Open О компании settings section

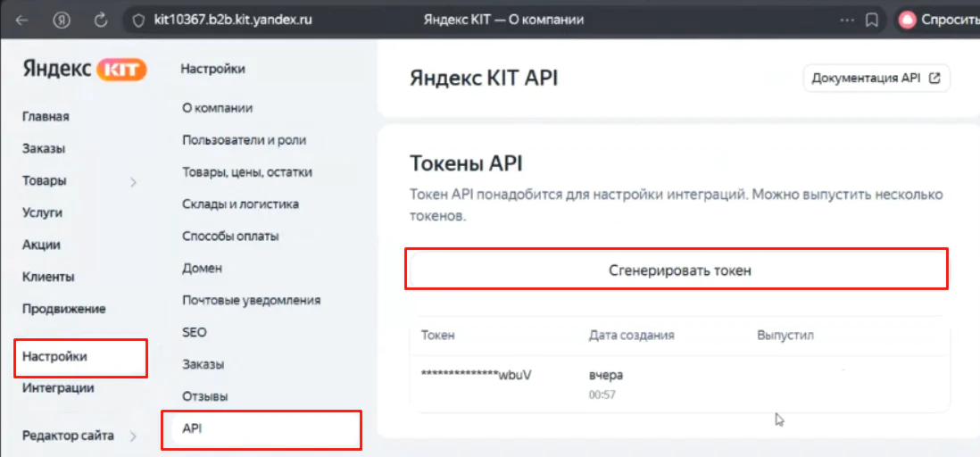pos(218,108)
